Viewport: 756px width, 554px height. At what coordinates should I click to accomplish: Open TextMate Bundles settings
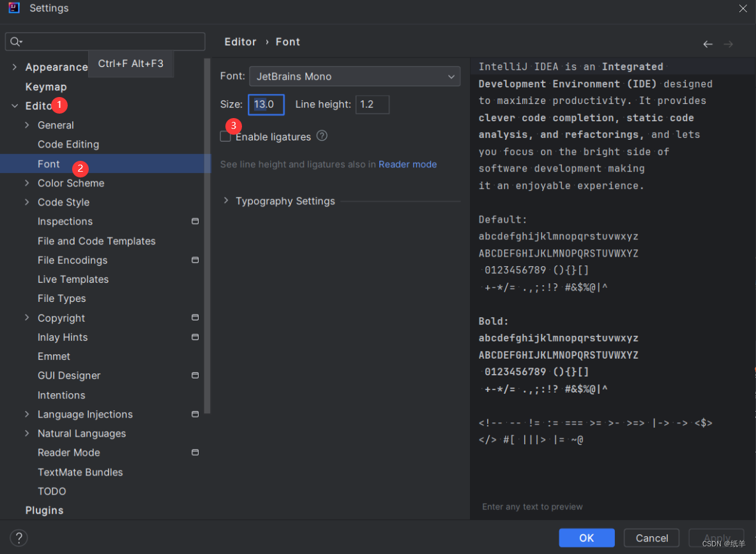pyautogui.click(x=80, y=472)
